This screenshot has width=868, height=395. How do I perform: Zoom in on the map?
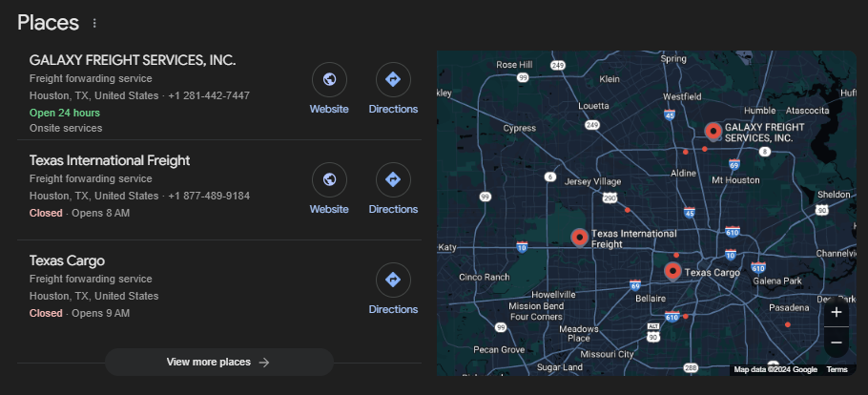coord(836,312)
